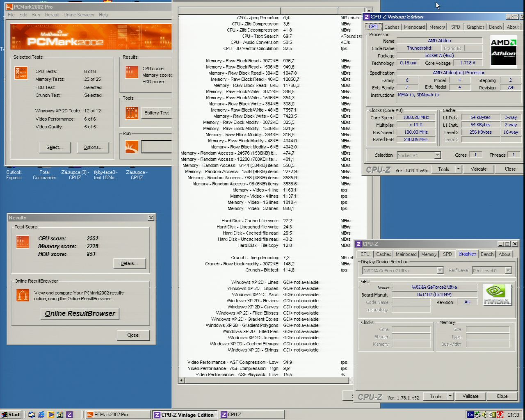Open File menu in PCMark2002
Image resolution: width=525 pixels, height=420 pixels.
11,15
